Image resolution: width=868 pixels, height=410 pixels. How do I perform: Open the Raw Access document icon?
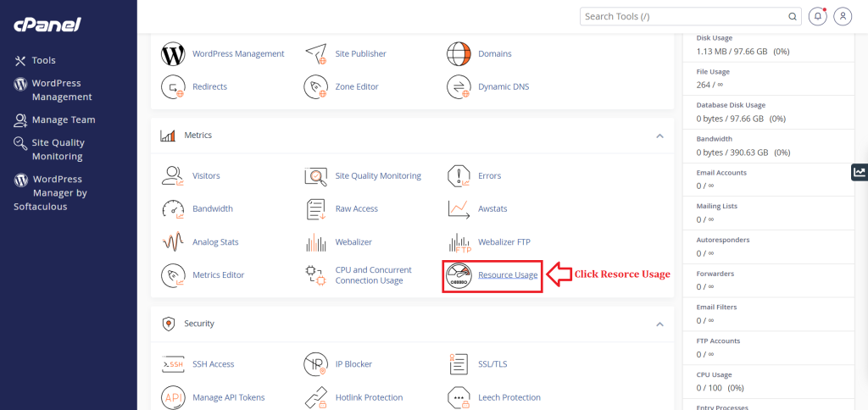click(316, 209)
